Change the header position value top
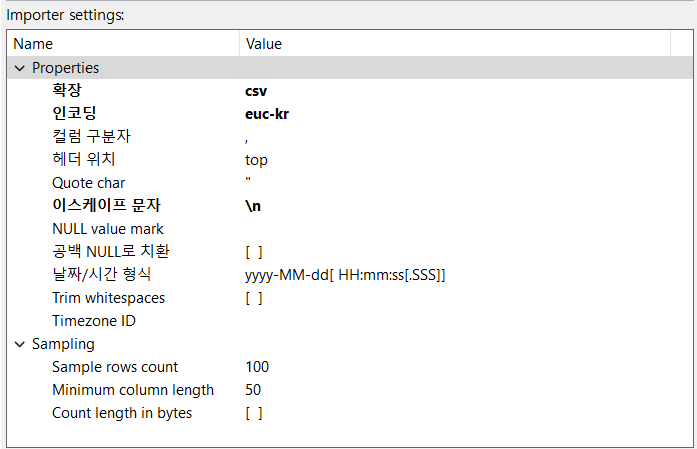697x449 pixels. (x=256, y=160)
